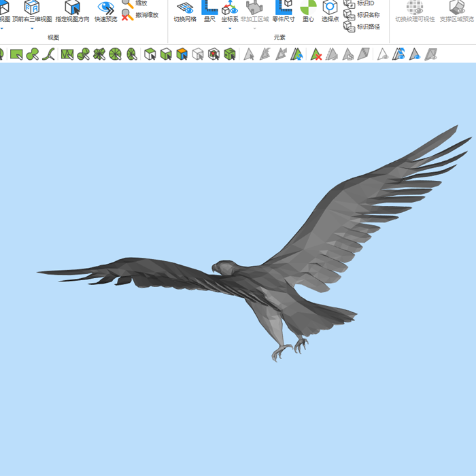Click the grey triangle with dashed edge

click(332, 54)
